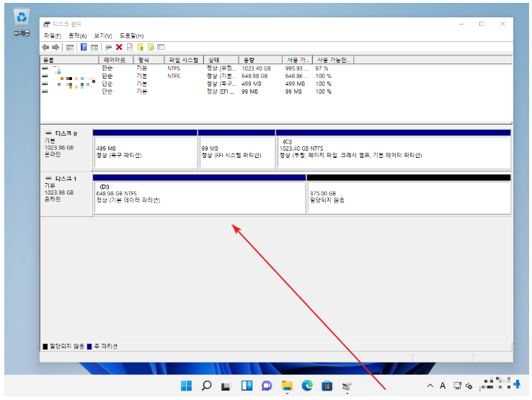532x400 pixels.
Task: Click the connect/rescan disk toolbar icon
Action: click(x=109, y=47)
